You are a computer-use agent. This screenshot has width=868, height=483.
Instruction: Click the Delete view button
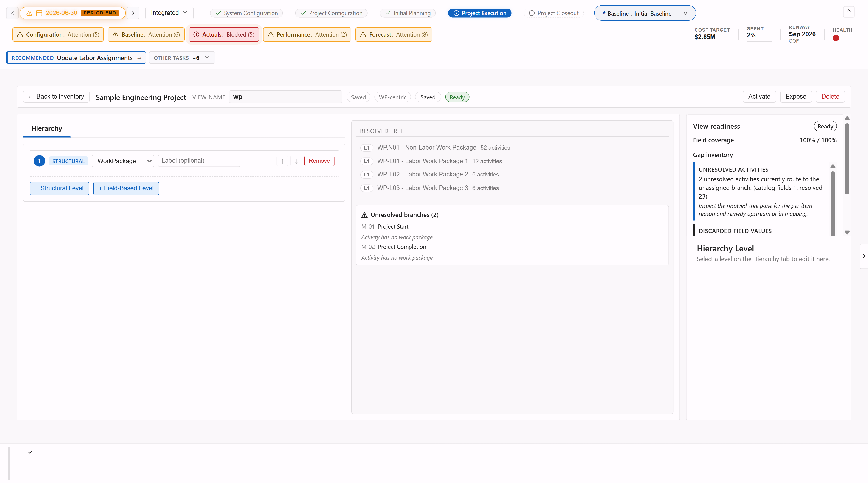tap(830, 97)
